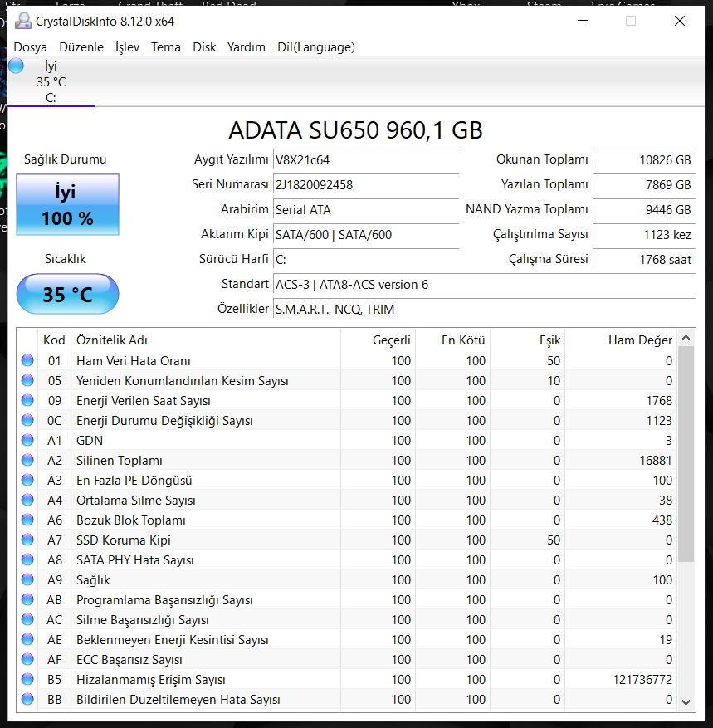
Task: Select the C: drive tab
Action: (51, 82)
